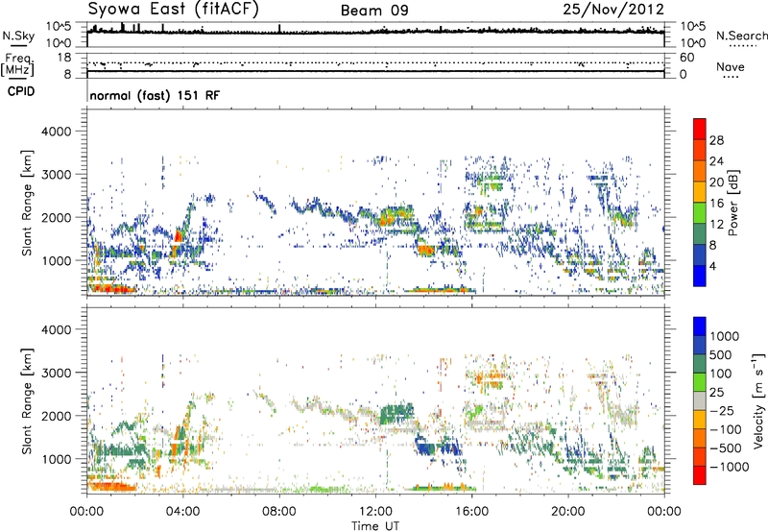Screen dimensions: 768x532
Task: Click the date "25/Nov/2012"
Action: (x=613, y=10)
